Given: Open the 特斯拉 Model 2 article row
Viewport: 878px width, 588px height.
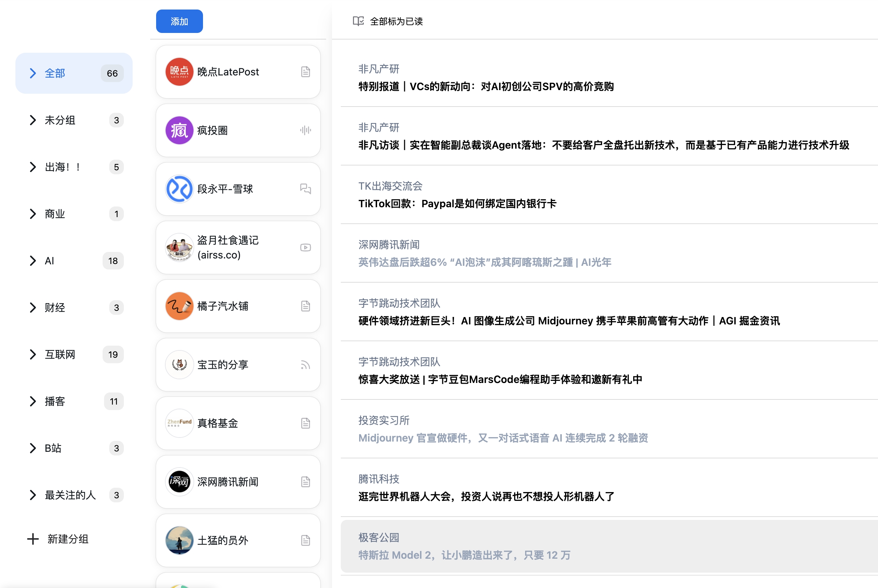Looking at the screenshot, I should [464, 555].
